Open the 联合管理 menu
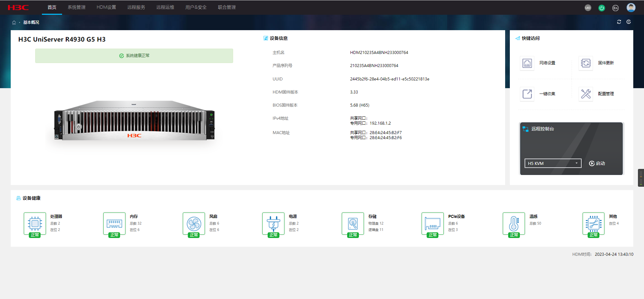Image resolution: width=644 pixels, height=299 pixels. [x=227, y=7]
